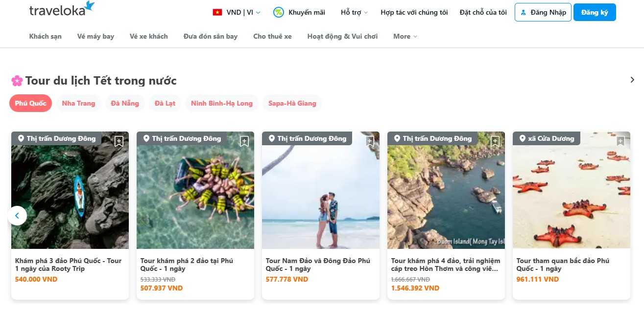Select the Phú Quốc destination tab
644x310 pixels.
pos(30,103)
